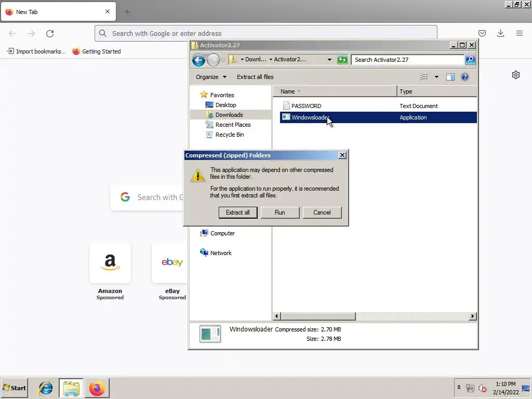
Task: Click Explorer back navigation button
Action: tap(198, 60)
